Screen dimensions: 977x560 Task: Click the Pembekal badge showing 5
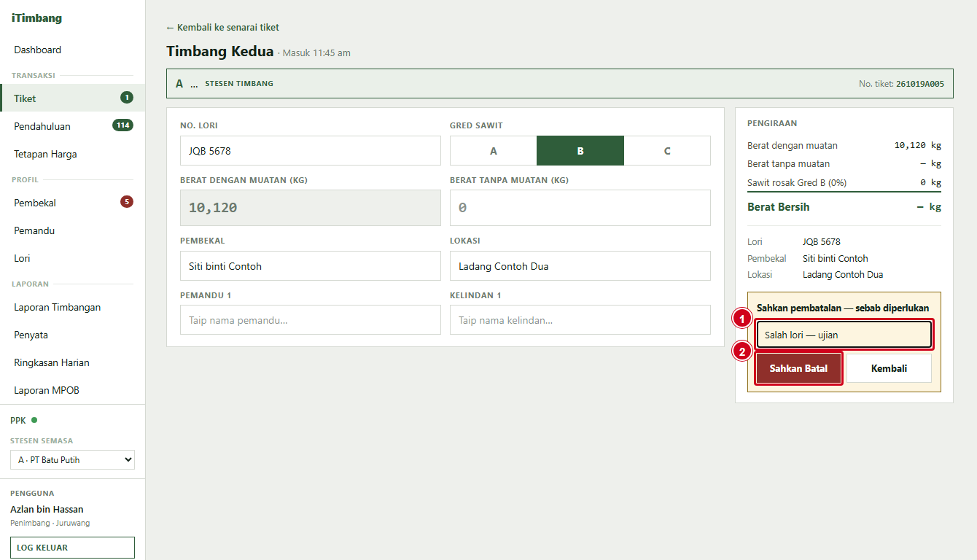tap(127, 202)
